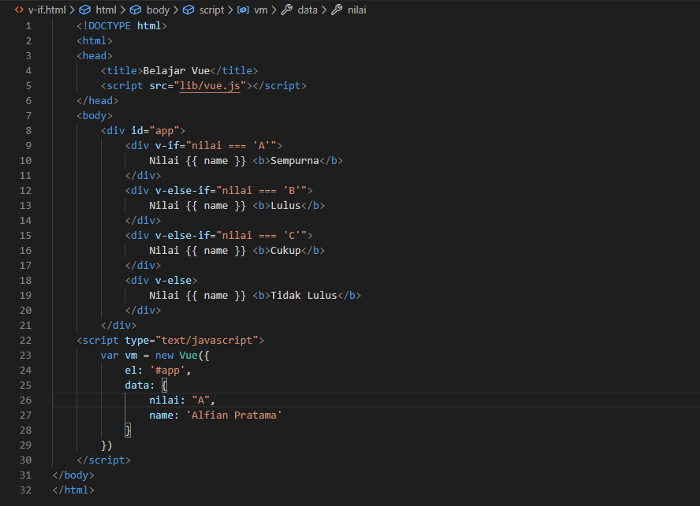Click the closing </script> tag on line 30
Viewport: 700px width, 506px height.
(x=104, y=460)
